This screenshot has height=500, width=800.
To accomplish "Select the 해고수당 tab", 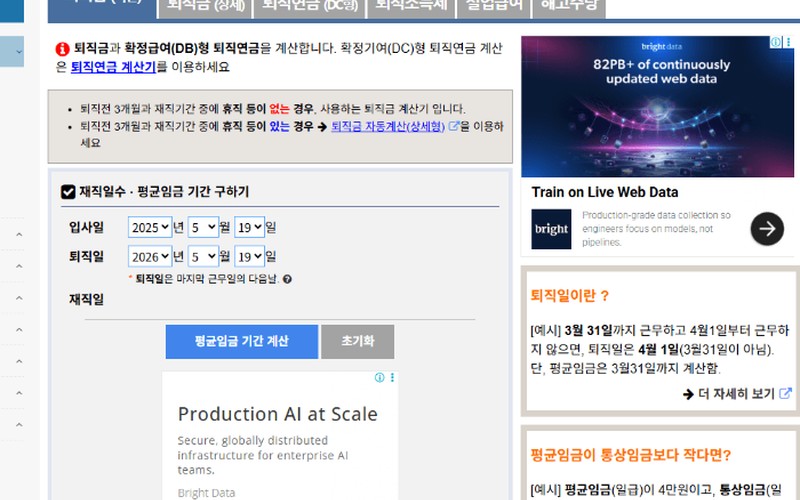I will coord(569,7).
